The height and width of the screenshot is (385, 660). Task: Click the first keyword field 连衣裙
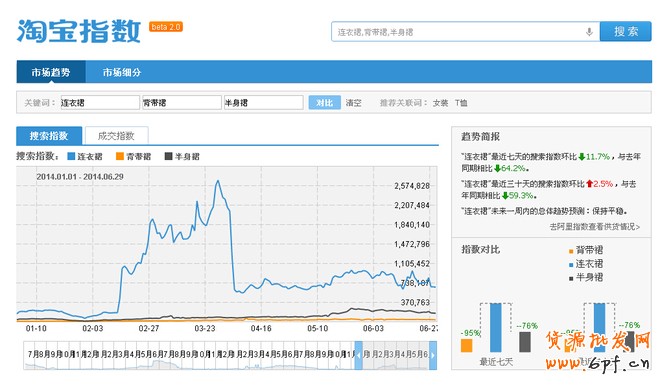tap(100, 103)
